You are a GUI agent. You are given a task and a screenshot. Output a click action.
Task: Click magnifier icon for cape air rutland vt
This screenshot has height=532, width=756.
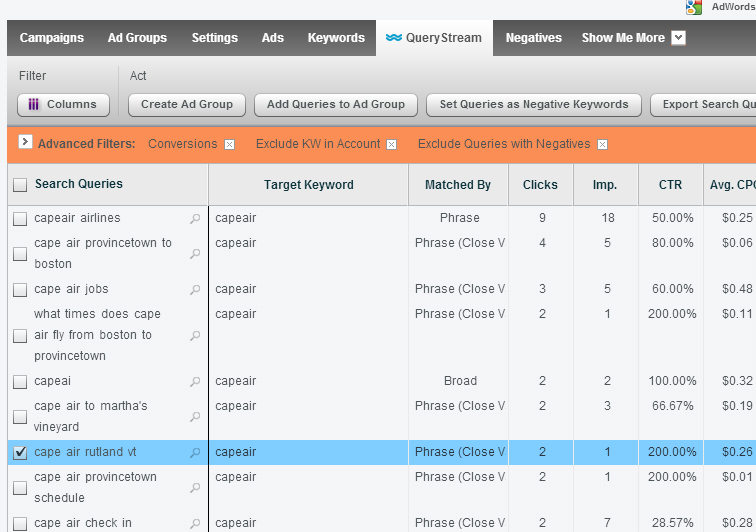click(x=195, y=452)
